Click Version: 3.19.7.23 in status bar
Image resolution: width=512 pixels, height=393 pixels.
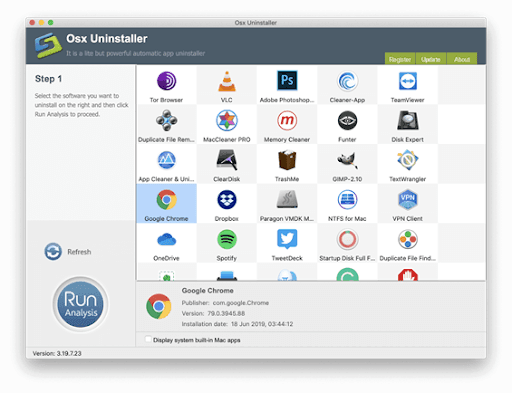pyautogui.click(x=57, y=353)
